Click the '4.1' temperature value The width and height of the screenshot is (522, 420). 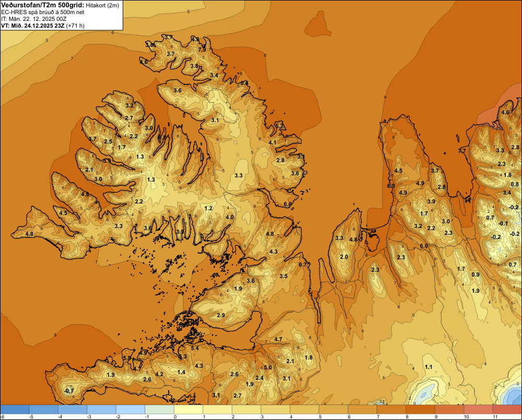point(272,142)
